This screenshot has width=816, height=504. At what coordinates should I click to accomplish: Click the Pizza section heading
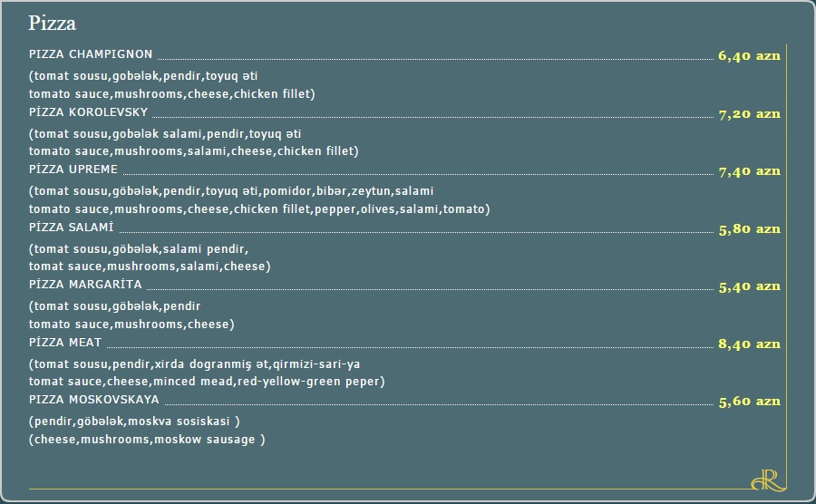click(52, 23)
